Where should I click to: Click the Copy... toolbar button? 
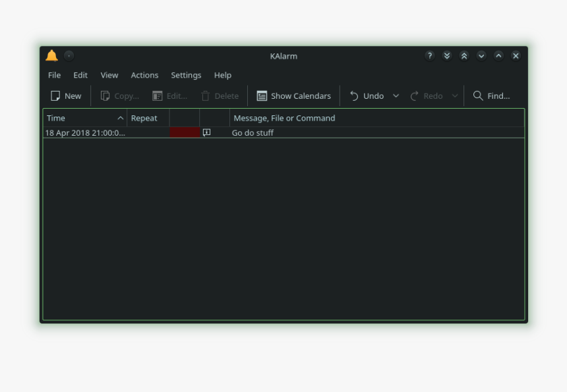pos(120,96)
